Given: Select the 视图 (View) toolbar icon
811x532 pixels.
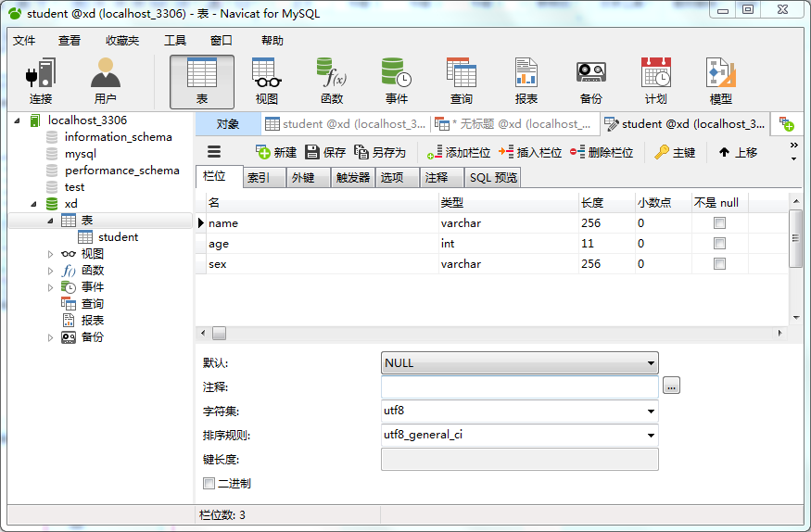Looking at the screenshot, I should (266, 81).
